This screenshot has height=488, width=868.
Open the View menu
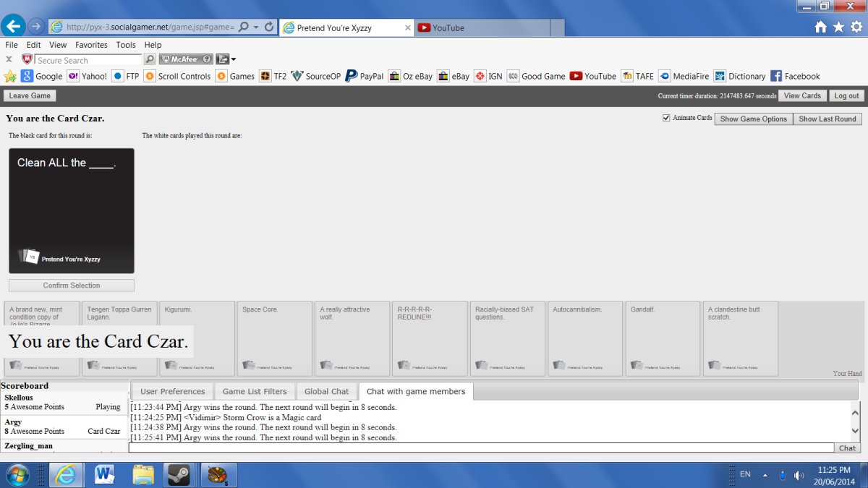(x=58, y=45)
